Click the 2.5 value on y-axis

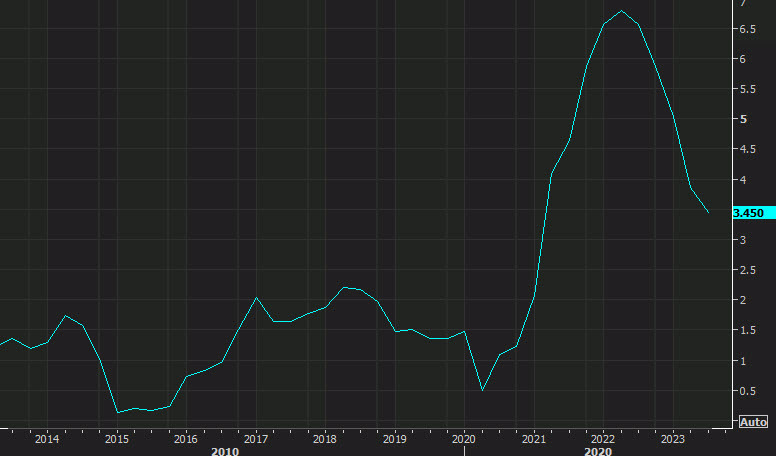pos(748,270)
